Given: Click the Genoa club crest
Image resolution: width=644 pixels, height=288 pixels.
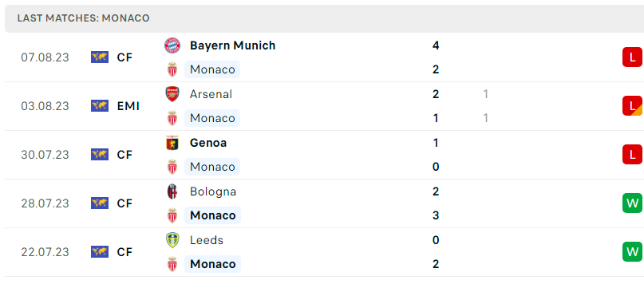Looking at the screenshot, I should pos(172,143).
